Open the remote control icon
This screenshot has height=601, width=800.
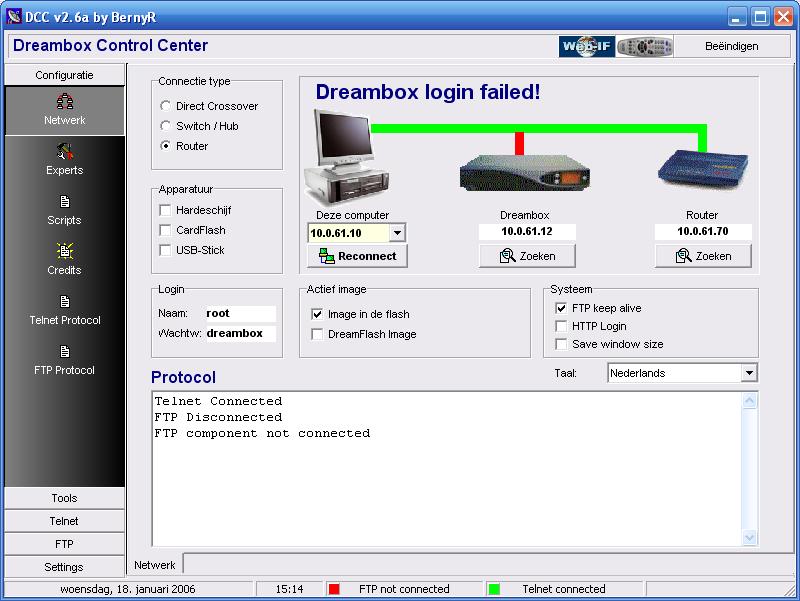coord(644,46)
